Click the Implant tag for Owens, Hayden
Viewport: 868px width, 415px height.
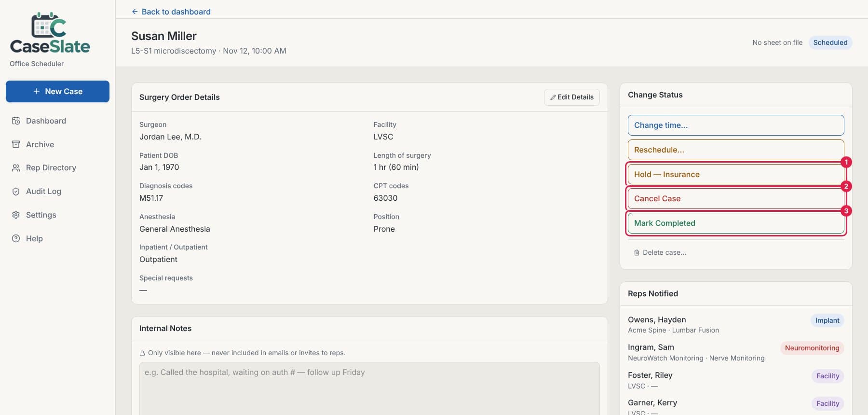pos(827,320)
